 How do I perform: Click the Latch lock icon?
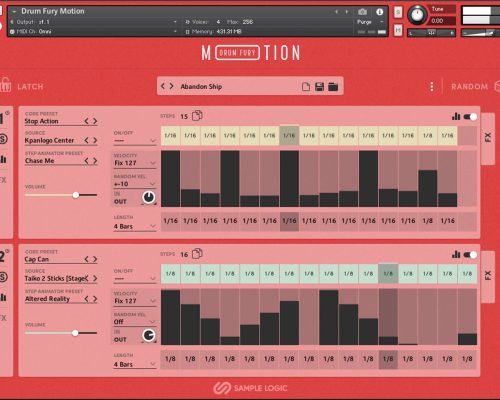point(5,85)
